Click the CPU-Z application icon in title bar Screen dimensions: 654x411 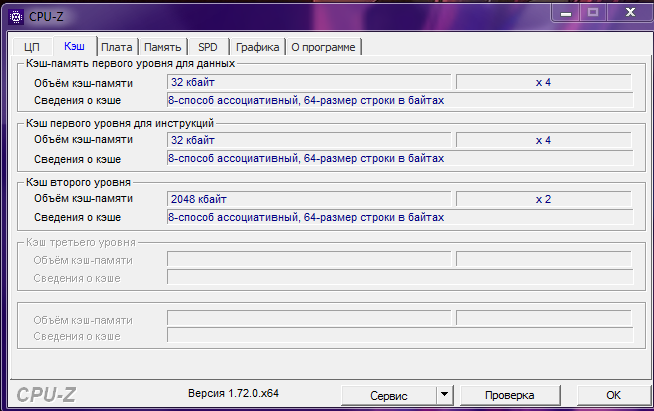click(16, 17)
